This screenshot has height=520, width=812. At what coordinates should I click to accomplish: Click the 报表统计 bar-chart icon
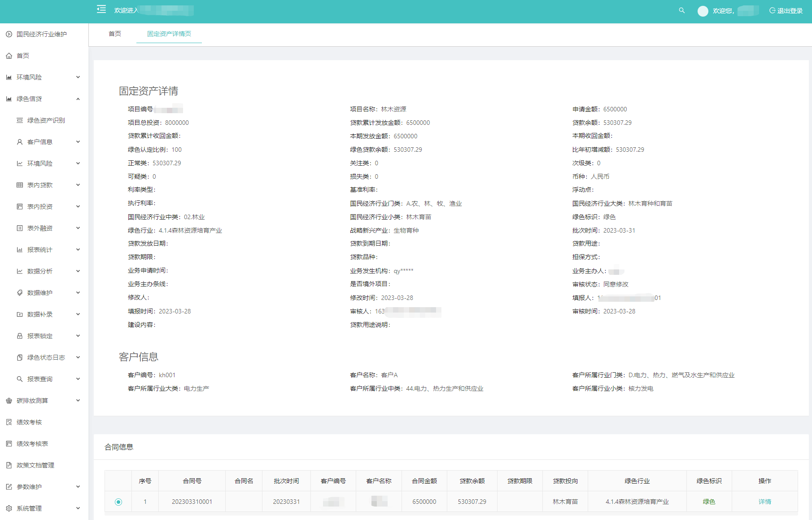pos(20,250)
